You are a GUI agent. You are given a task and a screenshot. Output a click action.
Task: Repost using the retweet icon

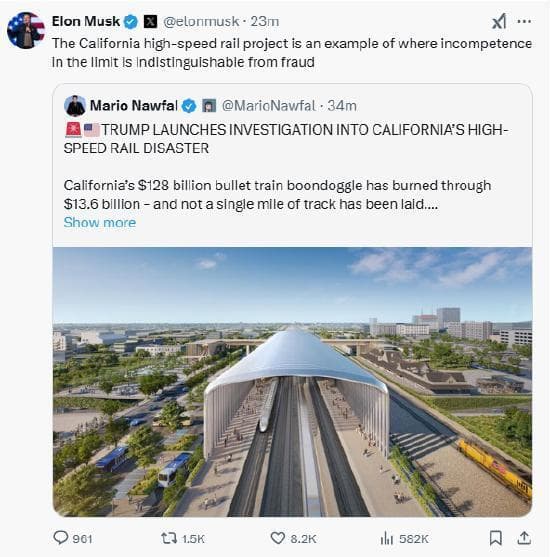(169, 538)
